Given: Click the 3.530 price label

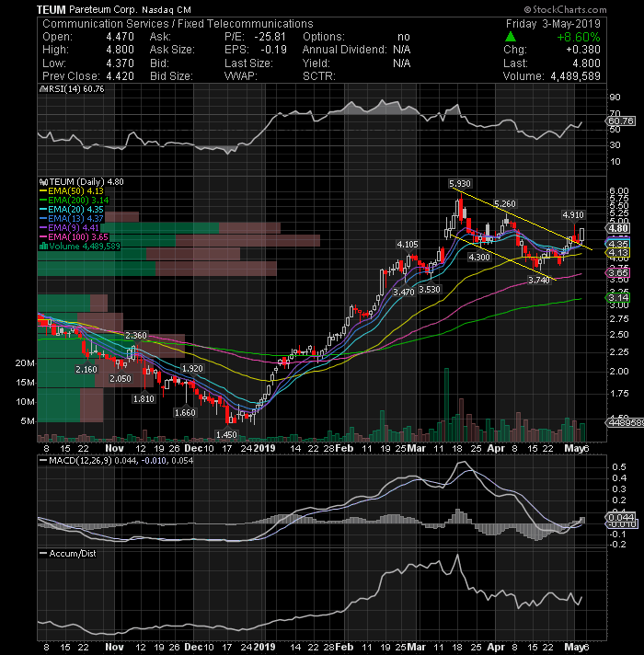Looking at the screenshot, I should (x=430, y=289).
